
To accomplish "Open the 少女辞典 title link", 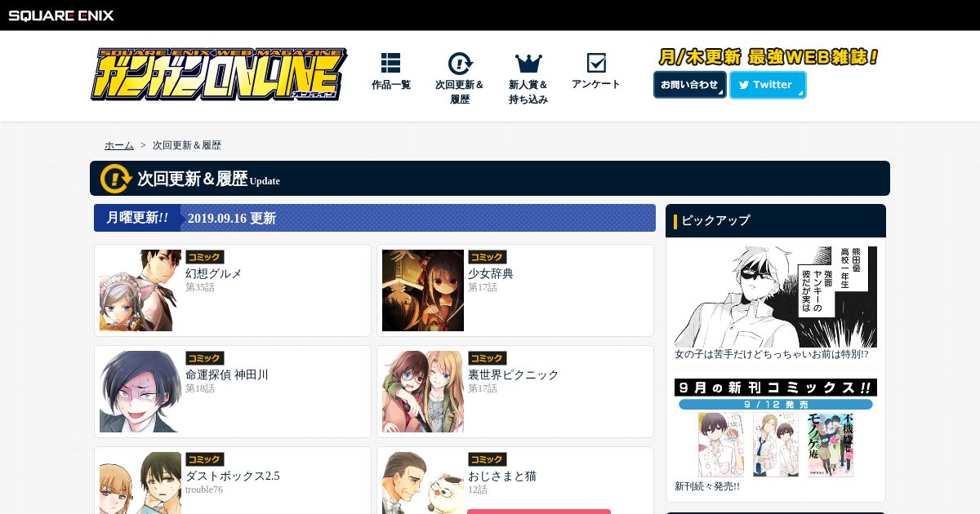I will coord(491,273).
